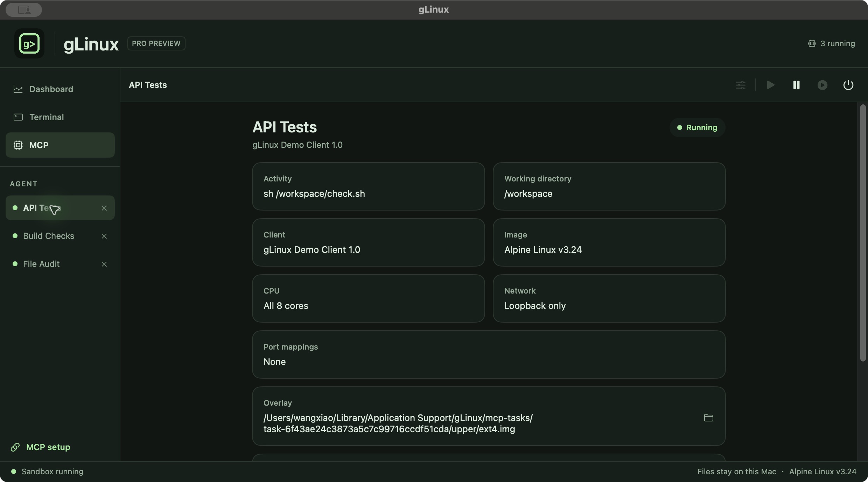Click the circled play resume icon
868x482 pixels.
coord(822,85)
